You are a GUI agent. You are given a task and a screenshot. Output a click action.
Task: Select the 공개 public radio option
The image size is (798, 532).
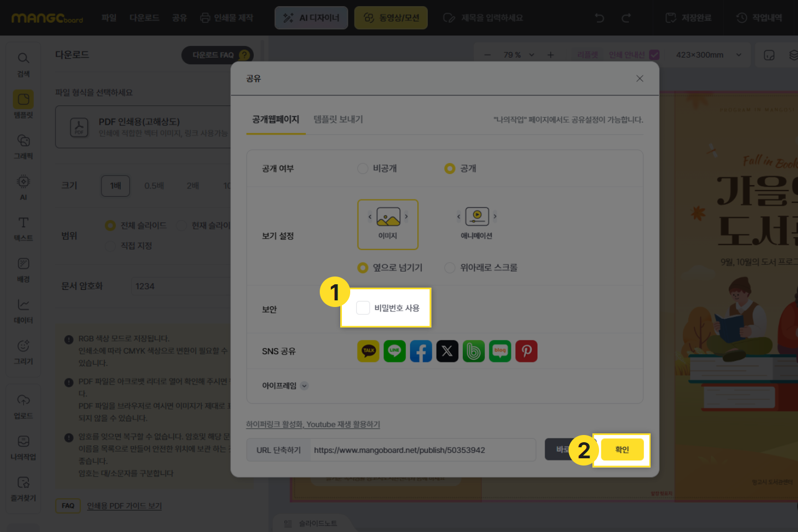(x=450, y=168)
